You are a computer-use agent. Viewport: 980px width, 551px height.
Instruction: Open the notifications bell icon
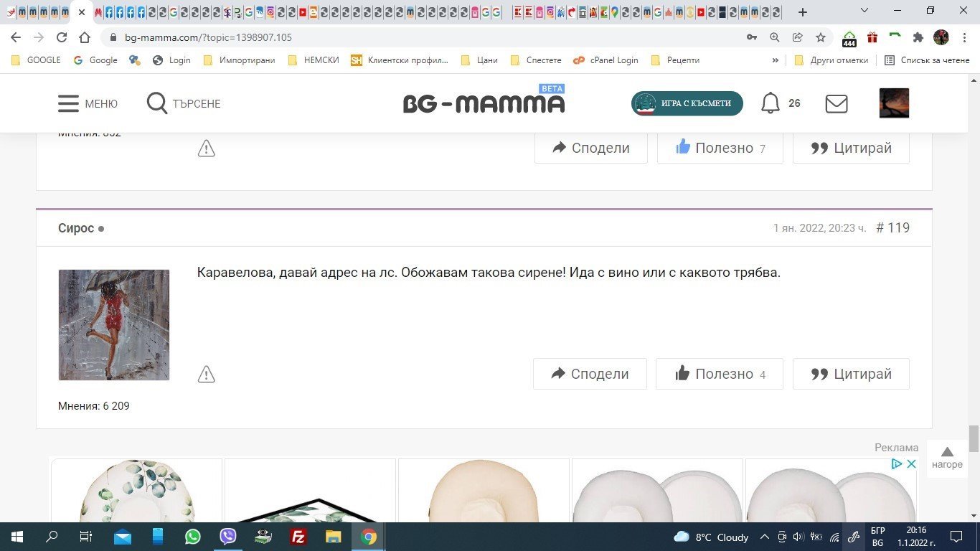(771, 103)
